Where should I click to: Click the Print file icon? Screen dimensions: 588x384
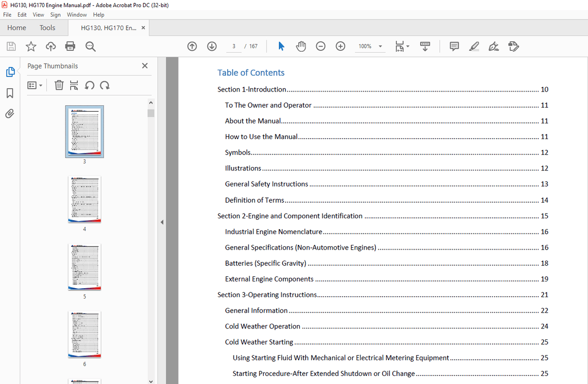coord(70,46)
